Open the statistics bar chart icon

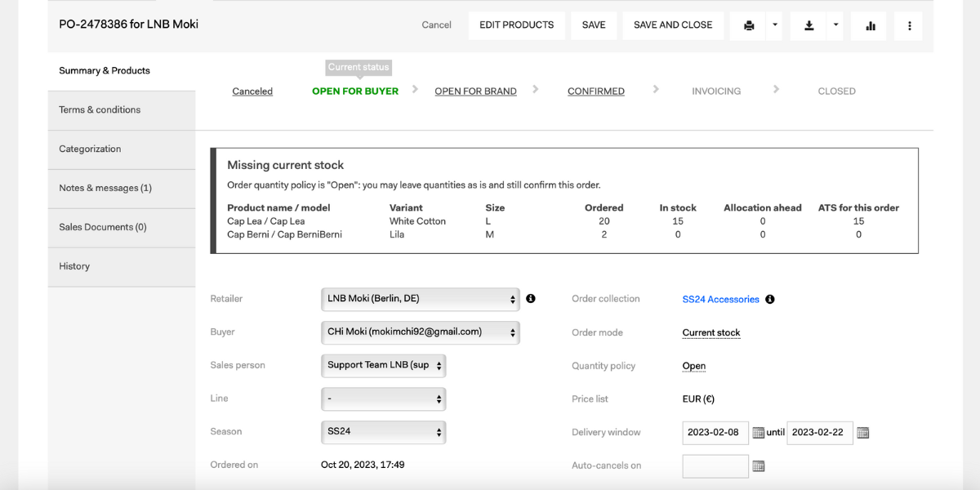pos(871,25)
